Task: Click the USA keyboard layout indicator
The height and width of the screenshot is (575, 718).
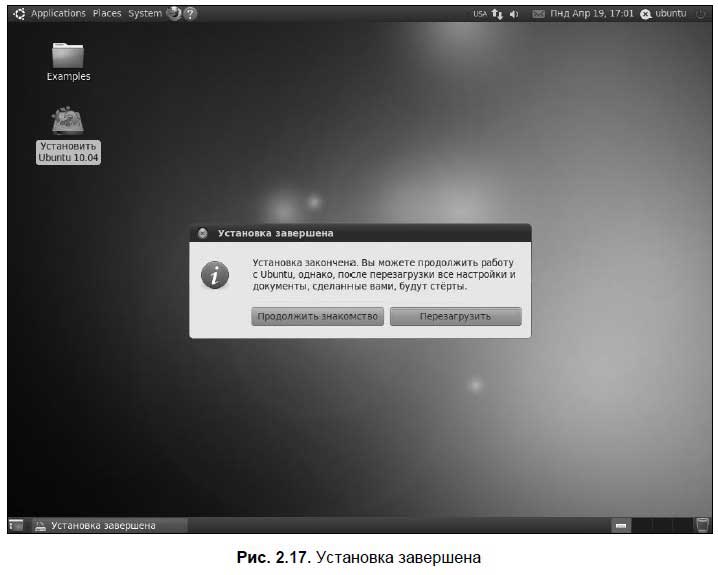Action: (x=479, y=14)
